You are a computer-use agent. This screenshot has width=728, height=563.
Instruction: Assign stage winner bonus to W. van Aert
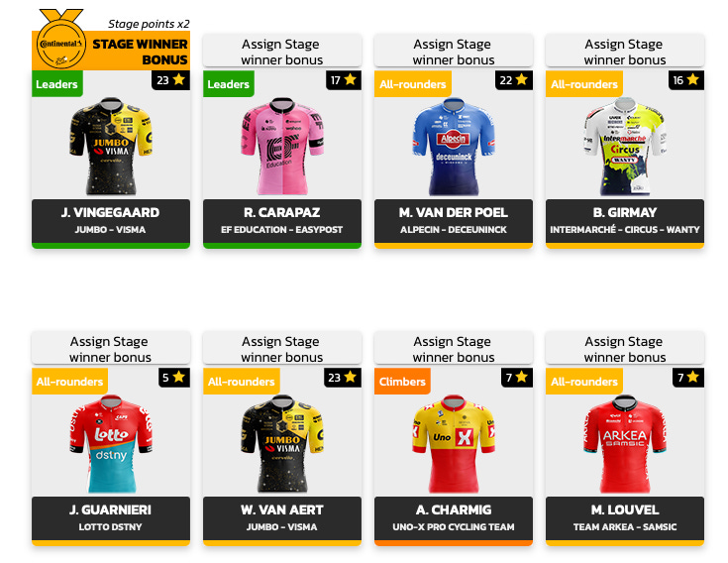coord(282,348)
